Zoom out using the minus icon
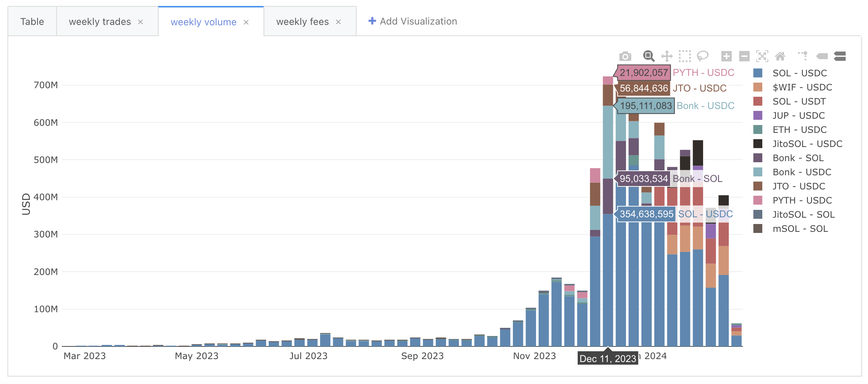The image size is (868, 384). pyautogui.click(x=744, y=56)
